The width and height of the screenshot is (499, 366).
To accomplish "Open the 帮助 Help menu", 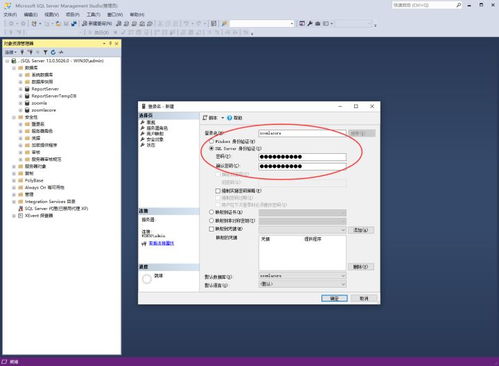I will 137,15.
